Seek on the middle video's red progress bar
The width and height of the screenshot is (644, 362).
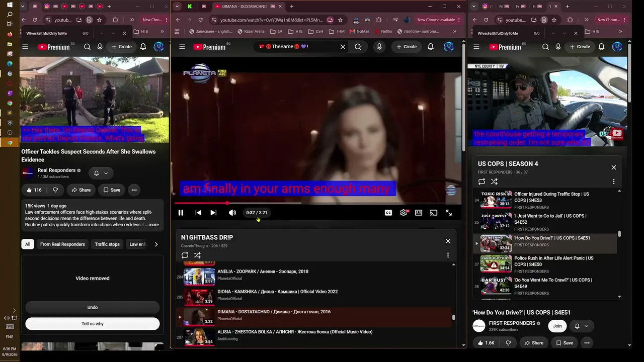click(x=316, y=203)
